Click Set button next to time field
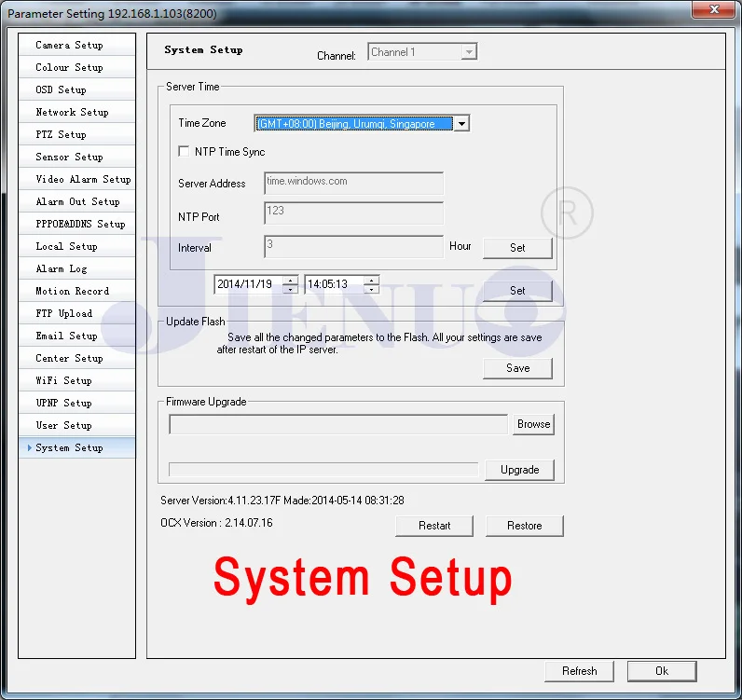Image resolution: width=742 pixels, height=700 pixels. (517, 291)
